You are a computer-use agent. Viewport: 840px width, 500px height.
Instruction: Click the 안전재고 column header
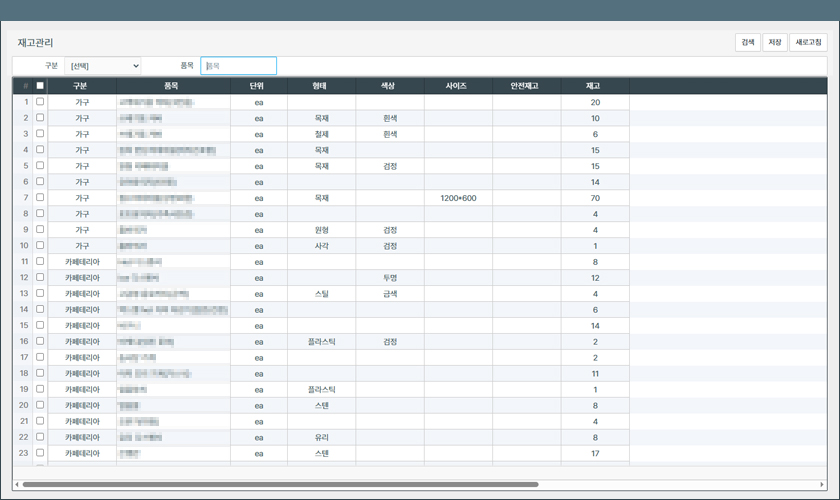(x=525, y=86)
